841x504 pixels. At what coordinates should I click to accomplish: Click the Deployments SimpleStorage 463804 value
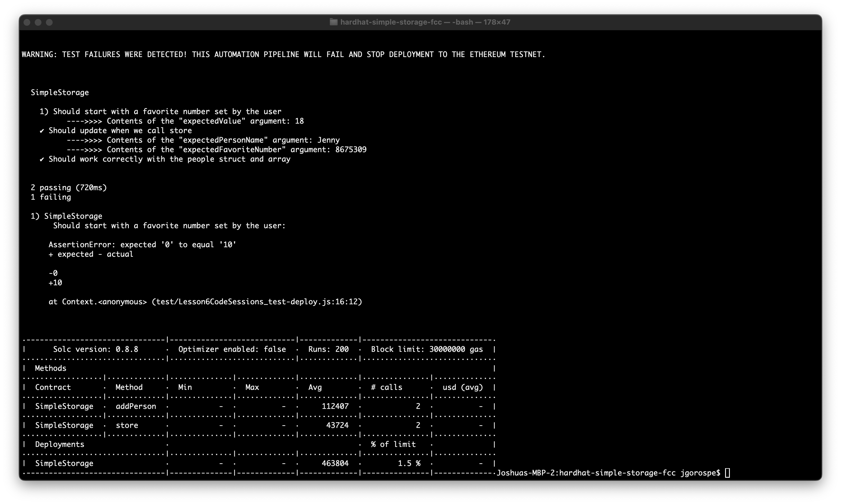click(335, 463)
